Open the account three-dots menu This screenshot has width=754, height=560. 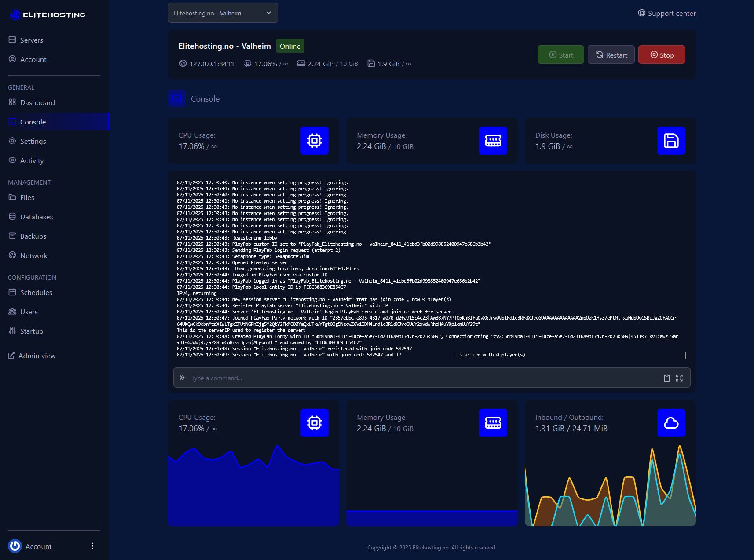pyautogui.click(x=92, y=546)
